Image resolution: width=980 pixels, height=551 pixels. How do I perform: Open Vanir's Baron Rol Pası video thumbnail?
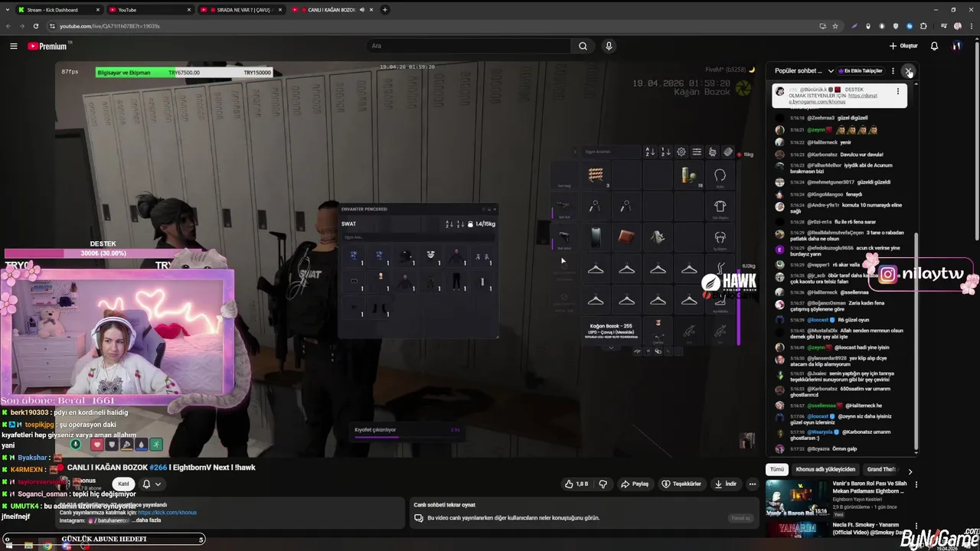click(x=797, y=498)
